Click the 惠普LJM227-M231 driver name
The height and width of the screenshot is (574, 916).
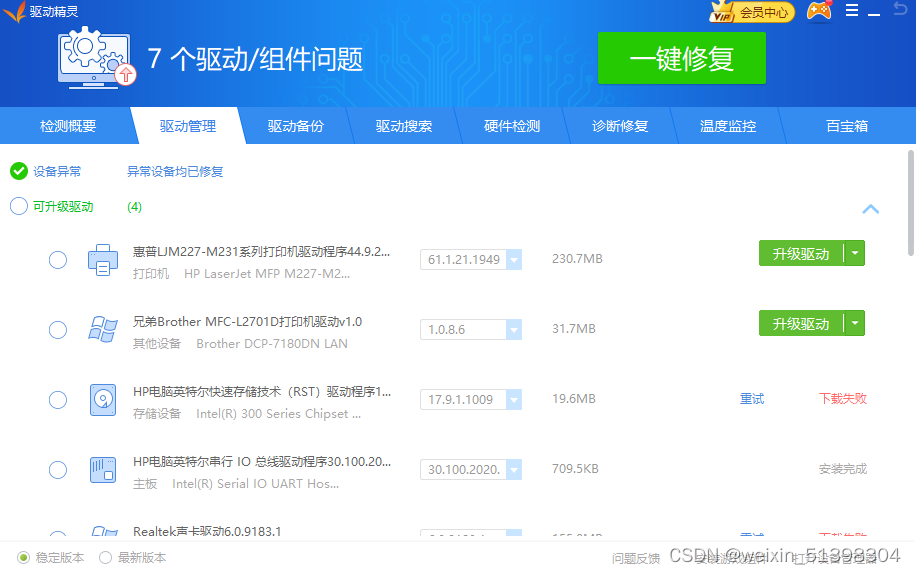coord(261,252)
